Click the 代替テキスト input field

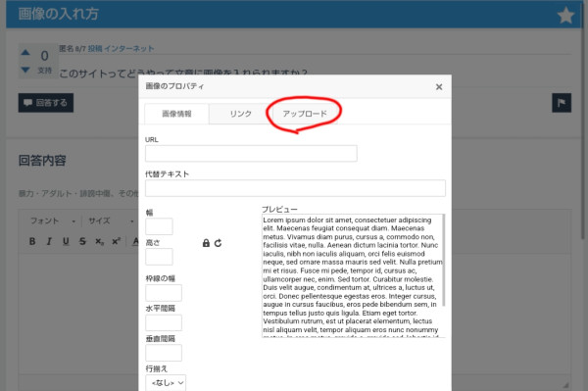click(296, 188)
